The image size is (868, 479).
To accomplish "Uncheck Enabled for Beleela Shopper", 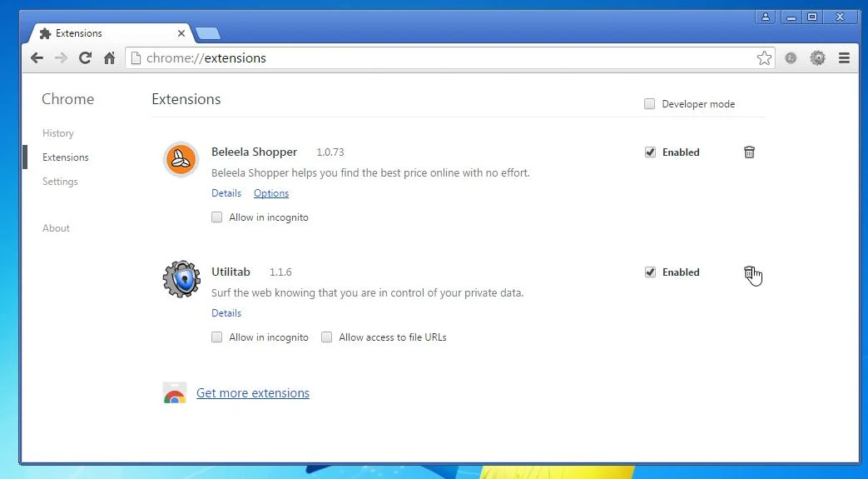I will tap(650, 152).
